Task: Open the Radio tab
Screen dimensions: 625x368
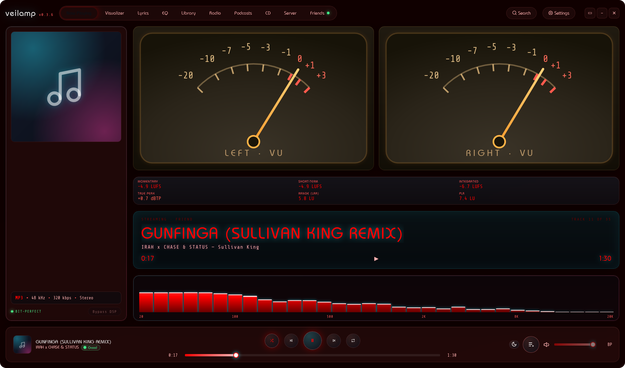Action: tap(215, 13)
